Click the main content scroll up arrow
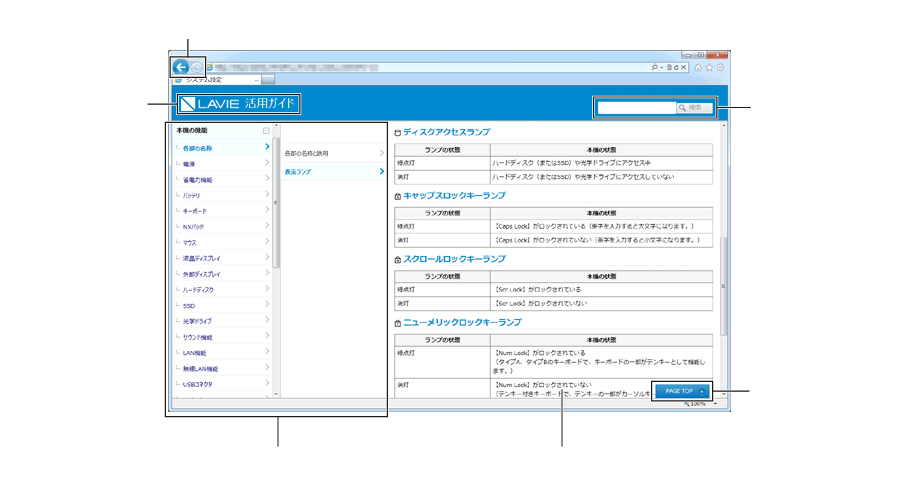This screenshot has height=500, width=900. (723, 125)
